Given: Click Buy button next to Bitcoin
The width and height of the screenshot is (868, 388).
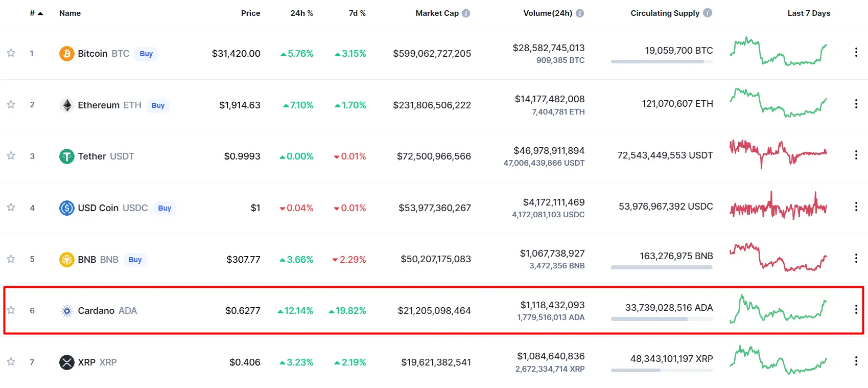Looking at the screenshot, I should click(x=146, y=54).
